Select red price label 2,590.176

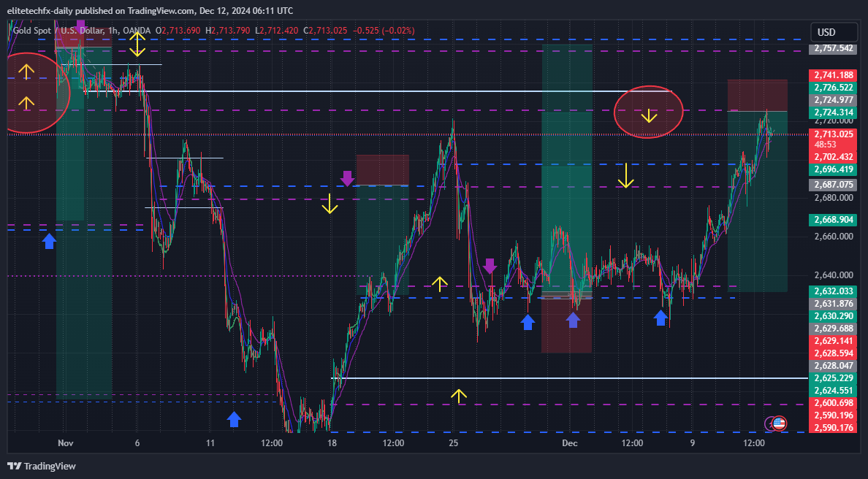pos(834,428)
